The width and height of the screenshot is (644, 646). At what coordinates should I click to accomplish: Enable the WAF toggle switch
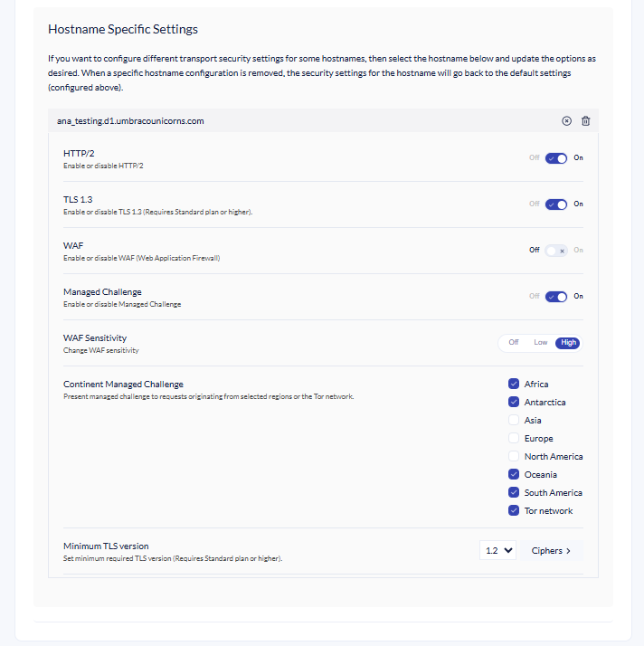click(x=555, y=251)
